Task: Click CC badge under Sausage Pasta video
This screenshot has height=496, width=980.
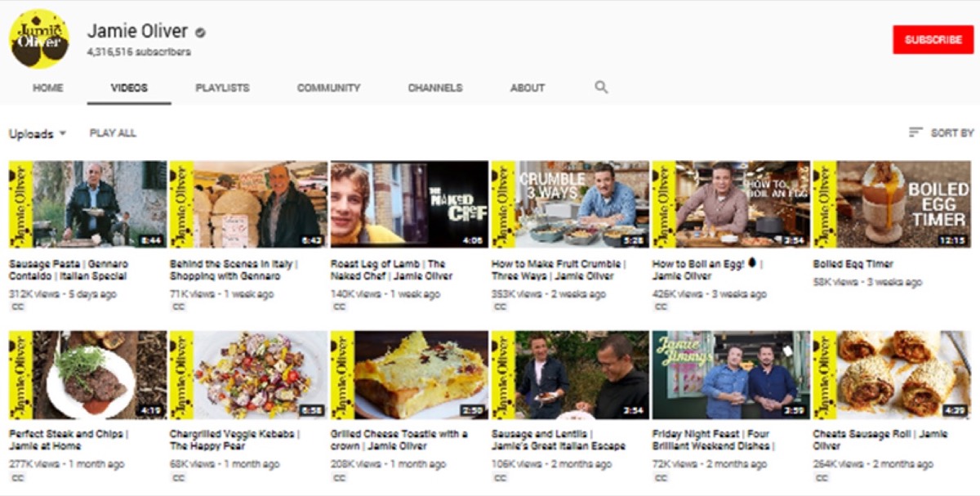Action: (18, 306)
